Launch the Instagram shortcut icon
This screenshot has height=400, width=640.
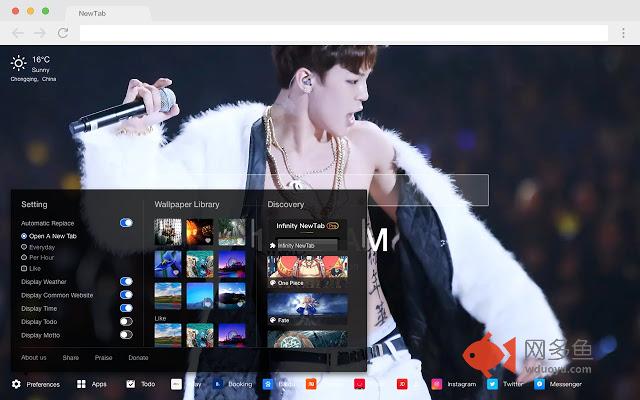[437, 384]
